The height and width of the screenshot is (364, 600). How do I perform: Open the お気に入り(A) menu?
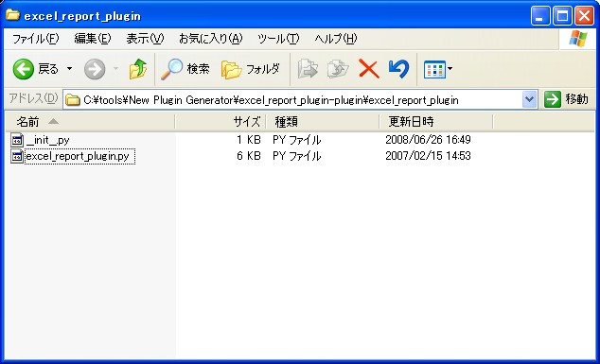[211, 39]
